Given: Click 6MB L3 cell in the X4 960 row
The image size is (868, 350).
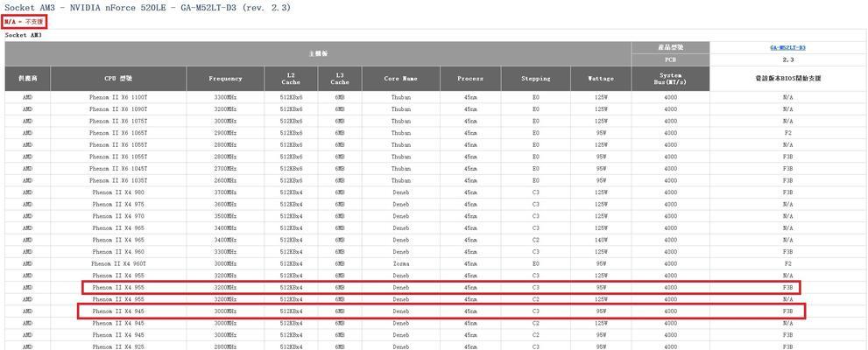Looking at the screenshot, I should click(x=340, y=252).
